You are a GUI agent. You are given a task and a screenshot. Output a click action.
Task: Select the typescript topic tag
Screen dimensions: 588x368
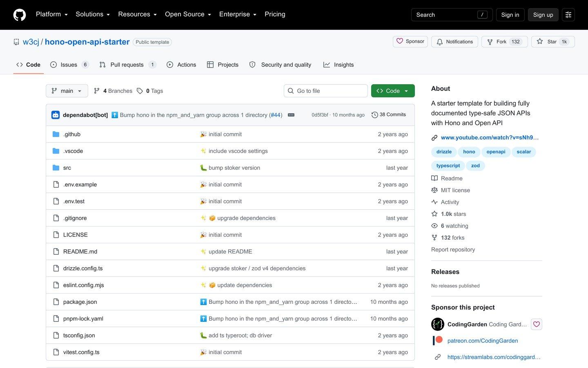coord(448,166)
